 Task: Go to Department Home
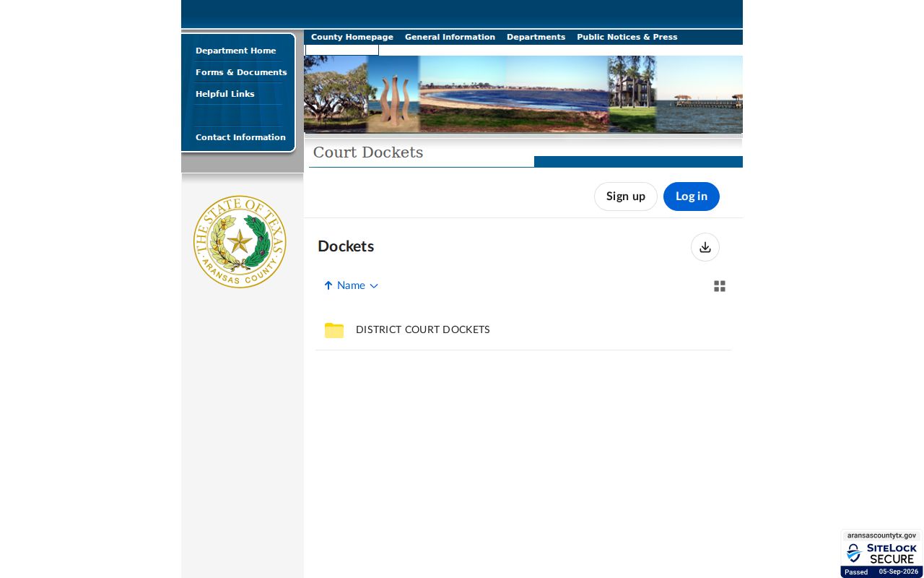tap(235, 51)
